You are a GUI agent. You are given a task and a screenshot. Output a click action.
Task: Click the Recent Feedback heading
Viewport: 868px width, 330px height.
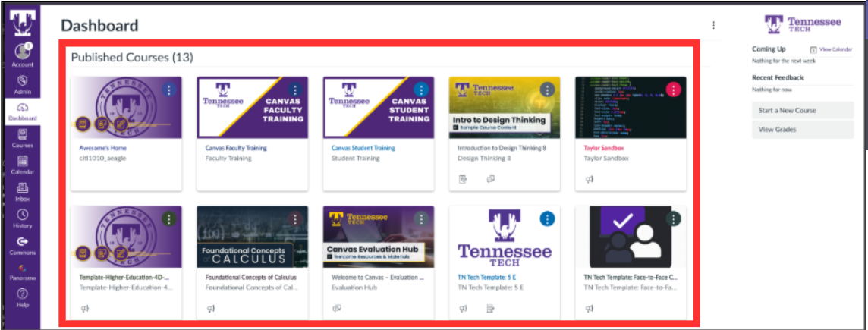pos(777,77)
